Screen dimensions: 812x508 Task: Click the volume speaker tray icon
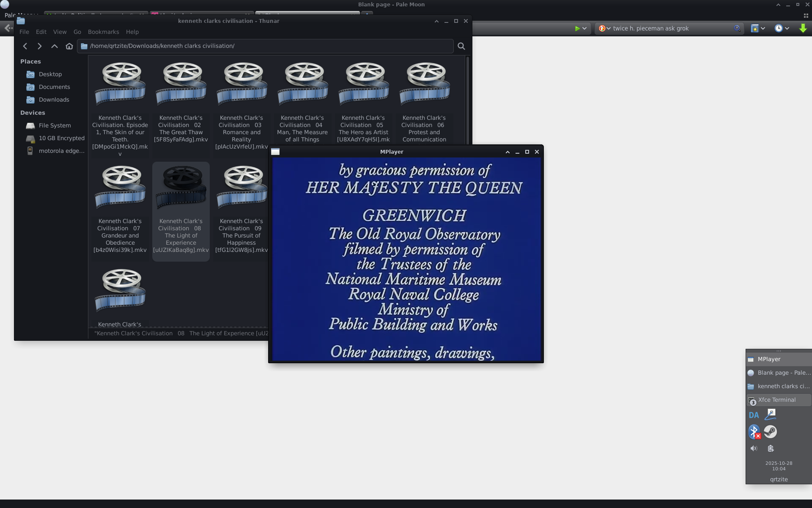(754, 448)
